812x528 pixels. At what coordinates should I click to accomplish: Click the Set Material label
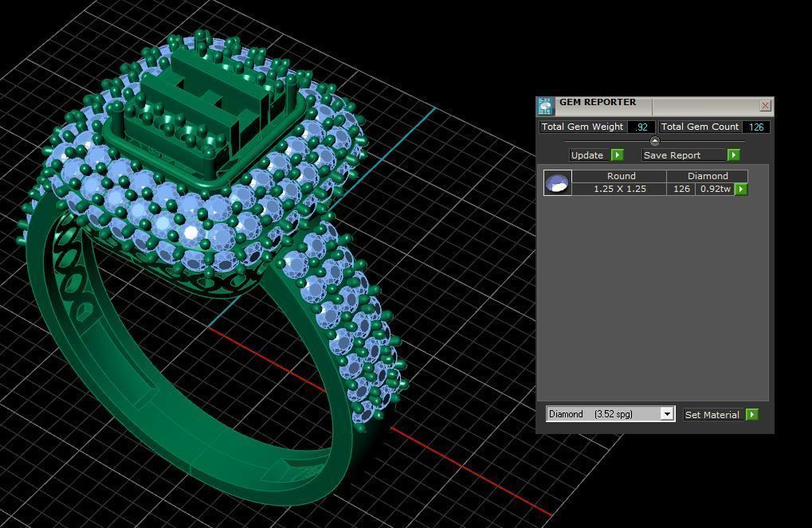pyautogui.click(x=714, y=415)
